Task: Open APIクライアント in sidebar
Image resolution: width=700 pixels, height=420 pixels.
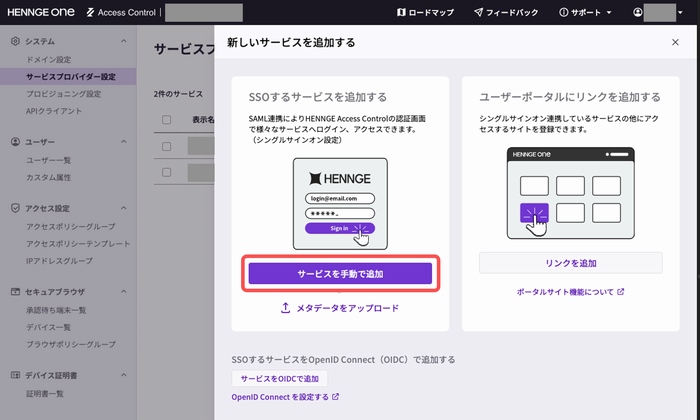Action: 54,111
